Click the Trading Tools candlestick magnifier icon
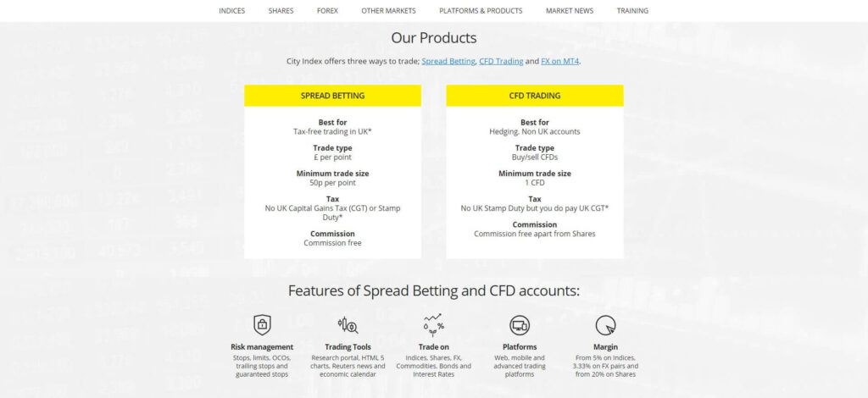Screen dimensions: 868x398 (348, 324)
